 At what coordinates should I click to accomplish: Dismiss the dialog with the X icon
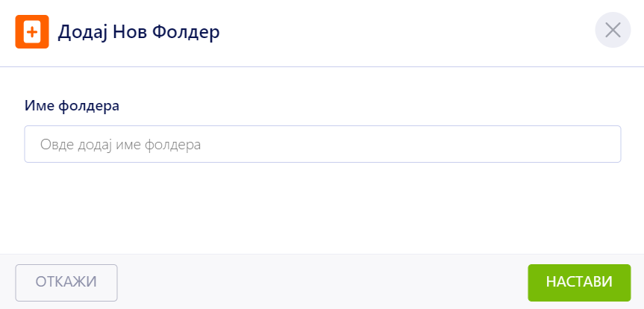click(x=613, y=31)
